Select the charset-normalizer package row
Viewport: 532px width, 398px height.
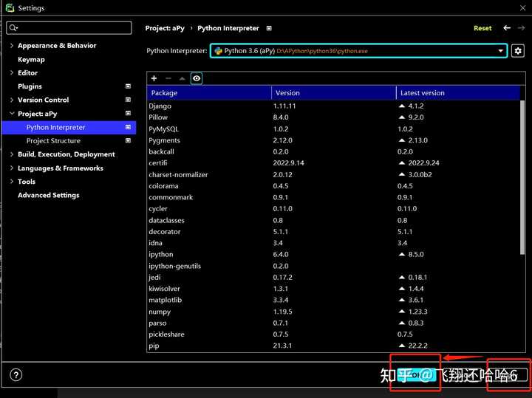click(333, 174)
